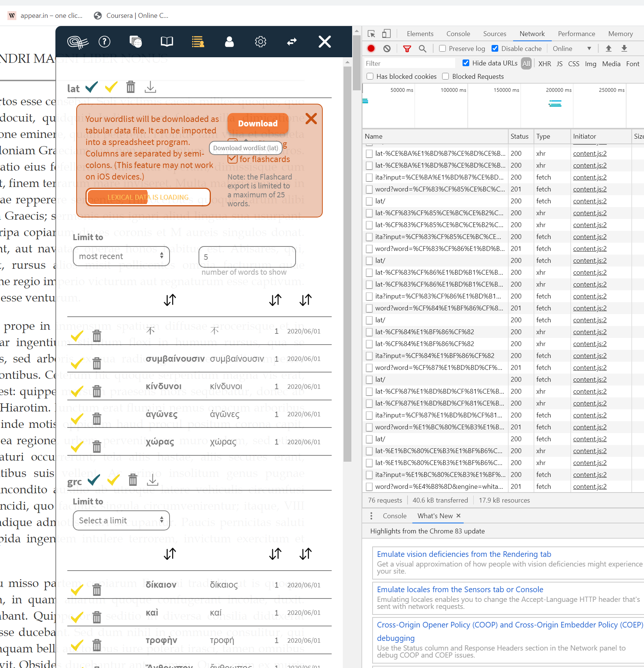Viewport: 644px width, 668px height.
Task: Open the Emulate vision deficiencies link
Action: coord(464,554)
